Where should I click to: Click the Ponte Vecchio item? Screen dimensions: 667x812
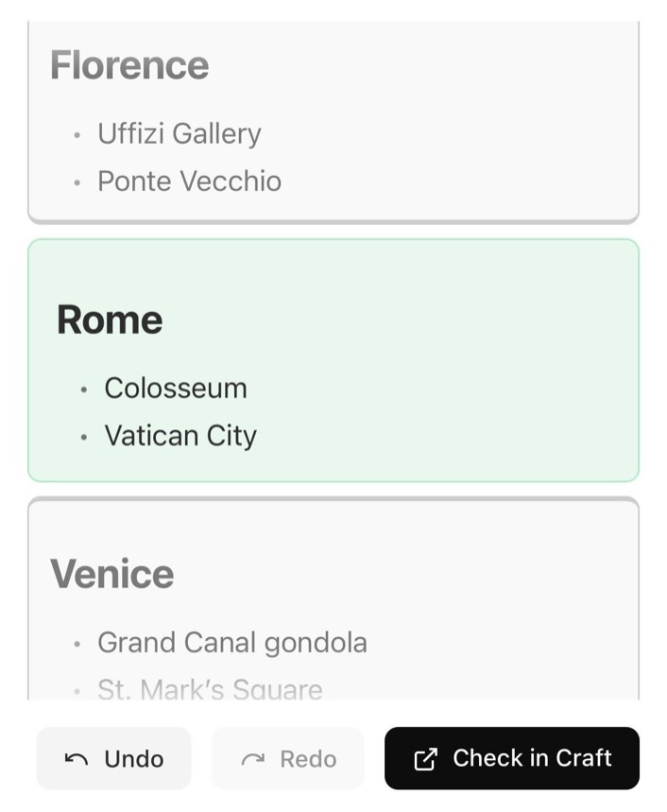click(189, 181)
